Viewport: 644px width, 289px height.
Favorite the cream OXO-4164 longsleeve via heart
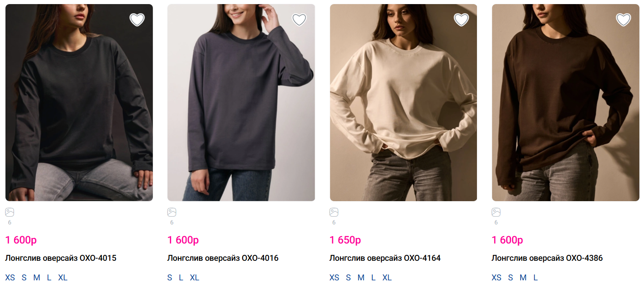461,20
